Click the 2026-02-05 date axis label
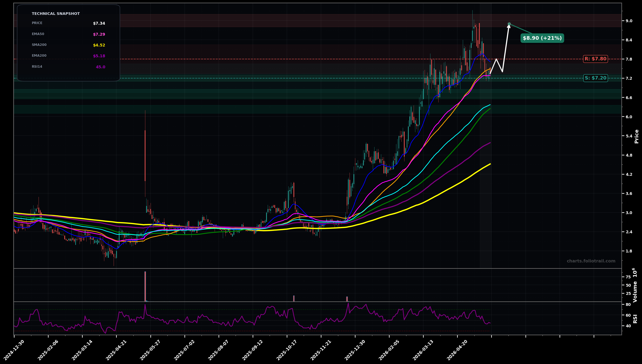Screen dimensions: 642x364 click(389, 350)
